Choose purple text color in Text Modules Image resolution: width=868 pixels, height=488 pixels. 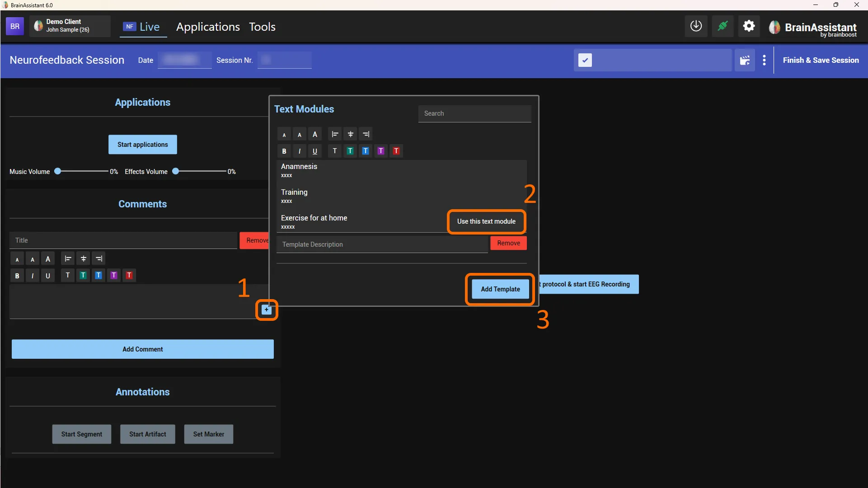[381, 151]
